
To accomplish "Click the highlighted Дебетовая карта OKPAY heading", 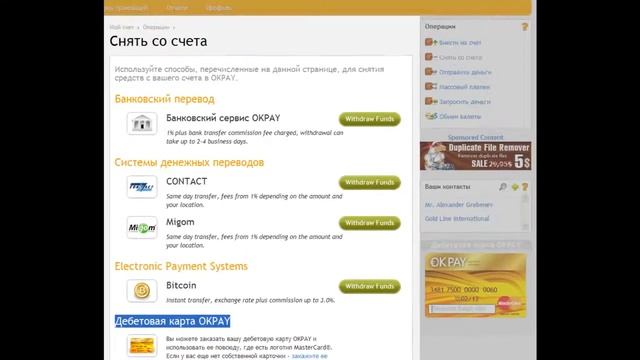I will [x=173, y=321].
